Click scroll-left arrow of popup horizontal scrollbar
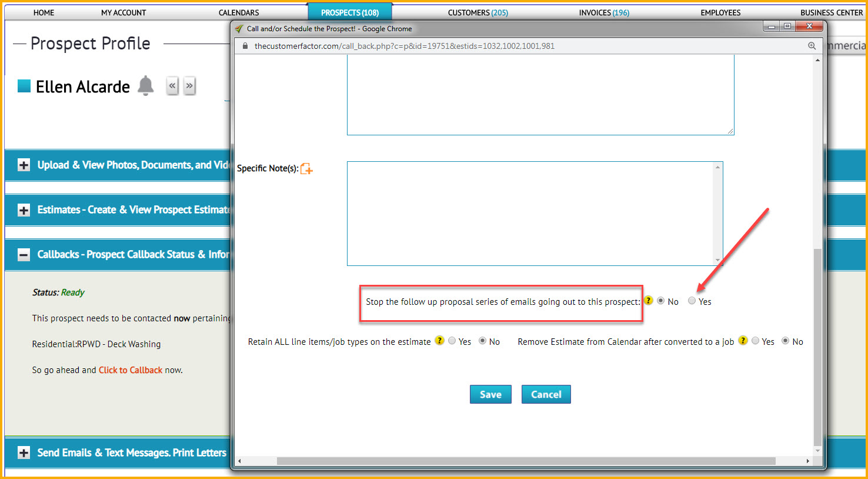The width and height of the screenshot is (868, 479). (239, 461)
